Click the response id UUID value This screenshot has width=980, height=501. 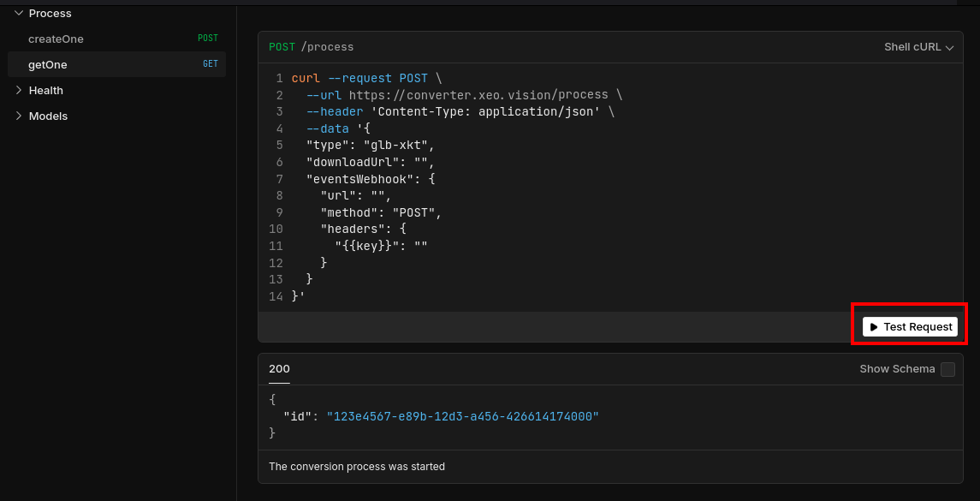pyautogui.click(x=462, y=416)
